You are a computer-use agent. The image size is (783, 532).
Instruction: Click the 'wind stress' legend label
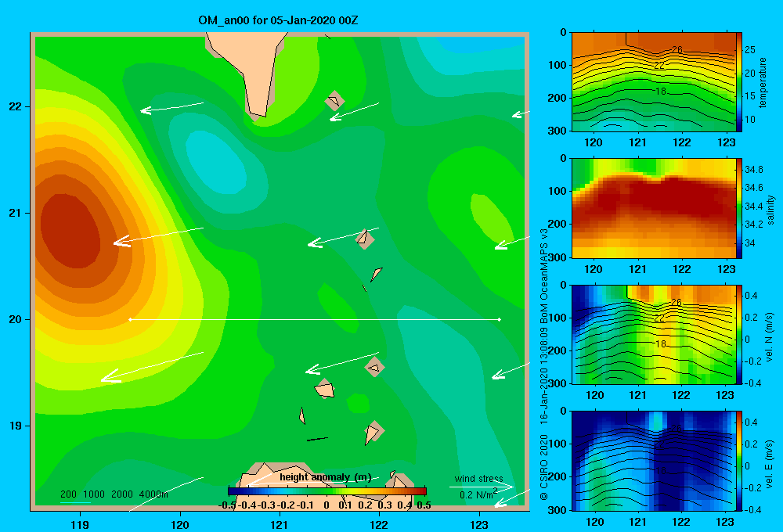pyautogui.click(x=478, y=478)
